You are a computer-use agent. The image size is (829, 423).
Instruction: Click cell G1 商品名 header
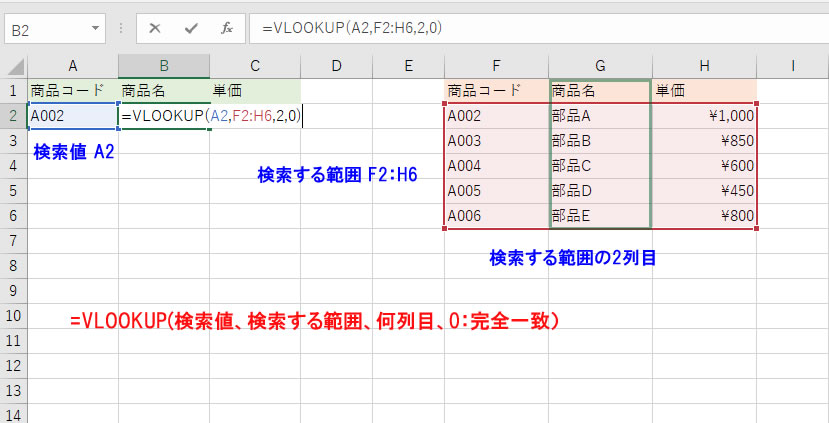tap(600, 90)
